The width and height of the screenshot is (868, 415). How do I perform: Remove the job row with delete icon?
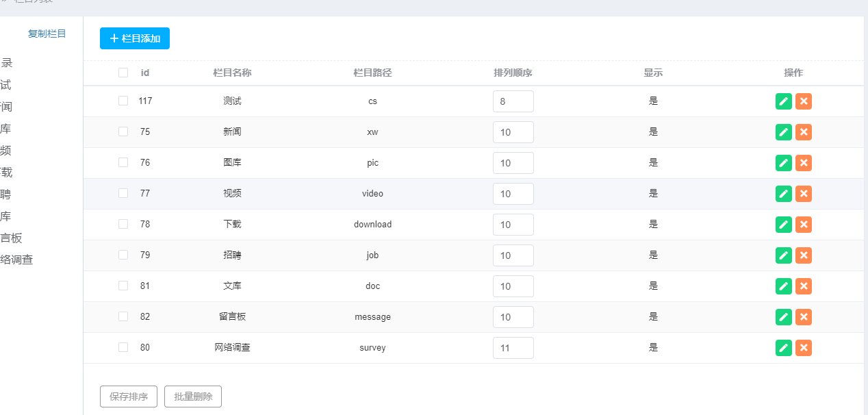(x=804, y=255)
